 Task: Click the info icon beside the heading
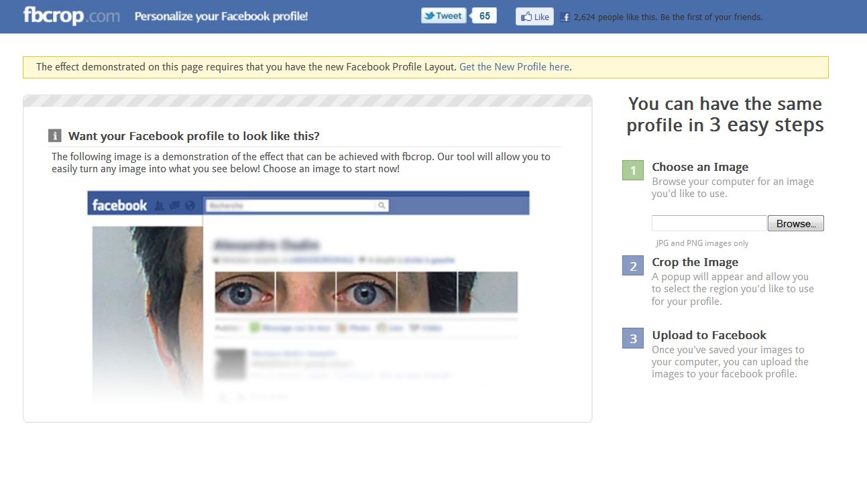[55, 136]
